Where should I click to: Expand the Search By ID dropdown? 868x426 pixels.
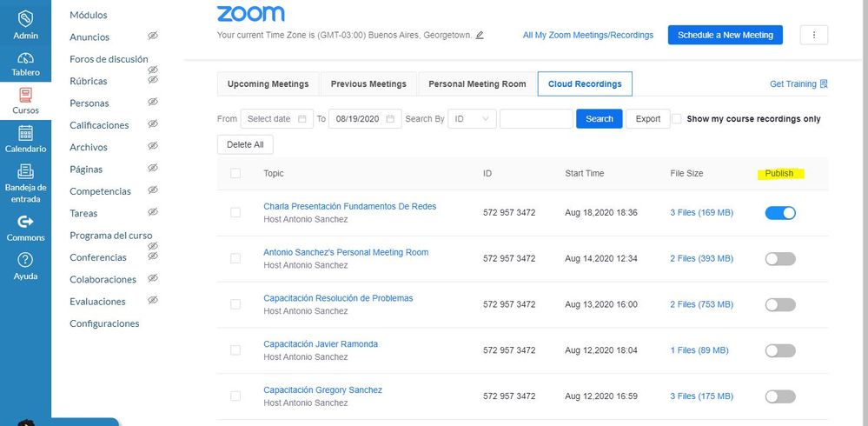tap(472, 119)
